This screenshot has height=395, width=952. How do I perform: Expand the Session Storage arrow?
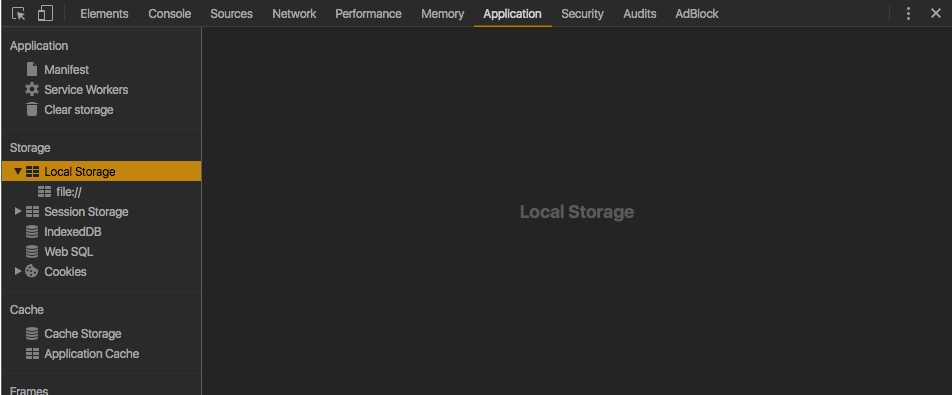point(18,211)
